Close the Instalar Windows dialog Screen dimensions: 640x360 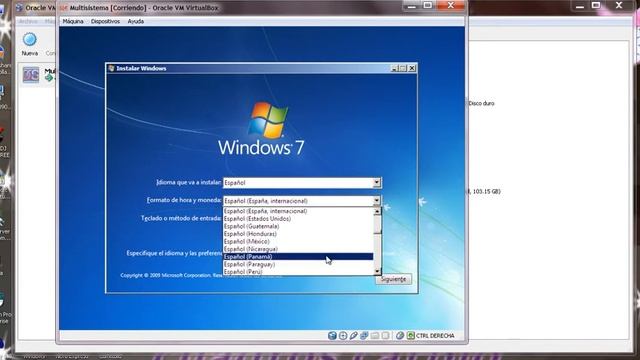click(x=412, y=68)
